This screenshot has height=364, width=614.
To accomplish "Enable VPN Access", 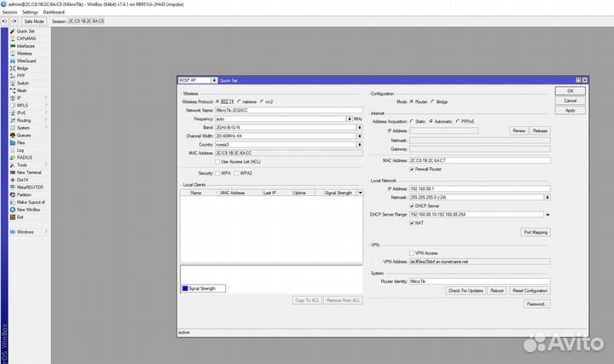I will [x=412, y=253].
